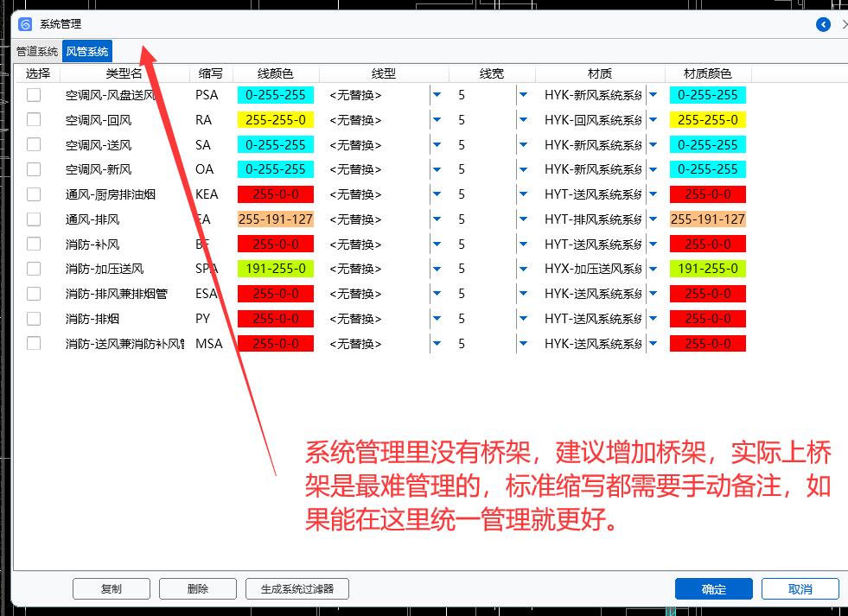Image resolution: width=848 pixels, height=616 pixels.
Task: Check the box beside 通风-排风
Action: (x=34, y=219)
